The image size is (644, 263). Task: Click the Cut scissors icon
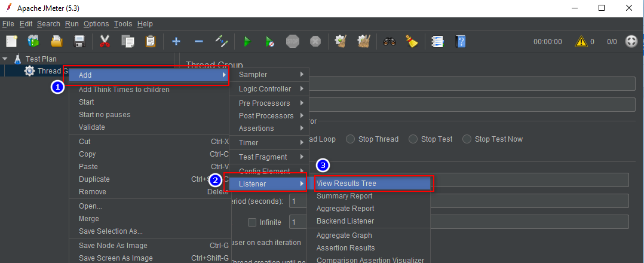(105, 41)
